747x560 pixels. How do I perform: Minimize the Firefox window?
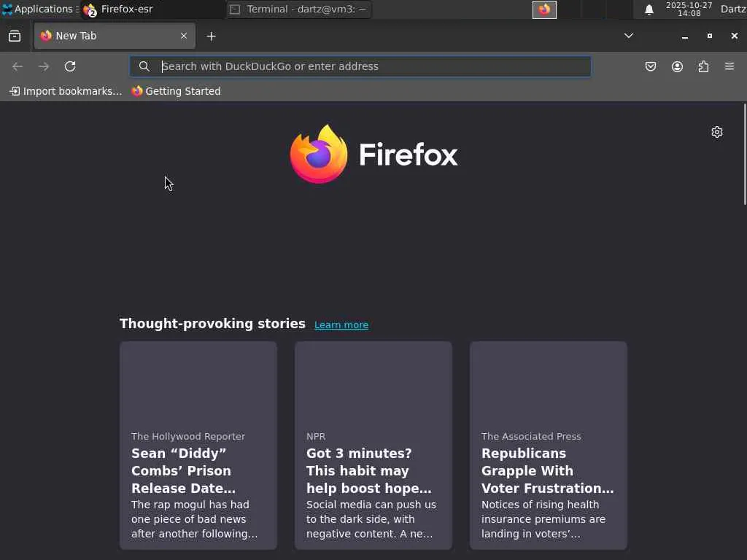click(x=684, y=36)
